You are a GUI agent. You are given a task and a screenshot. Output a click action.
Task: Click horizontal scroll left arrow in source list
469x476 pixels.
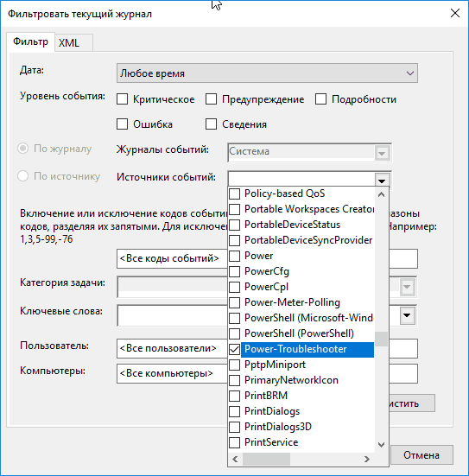pos(235,459)
